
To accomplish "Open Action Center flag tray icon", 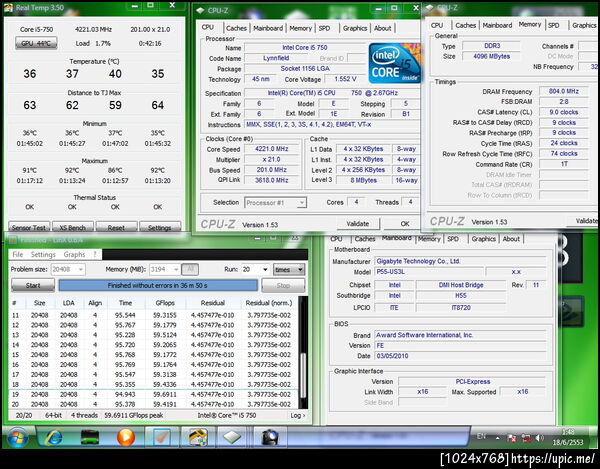I will (x=512, y=438).
